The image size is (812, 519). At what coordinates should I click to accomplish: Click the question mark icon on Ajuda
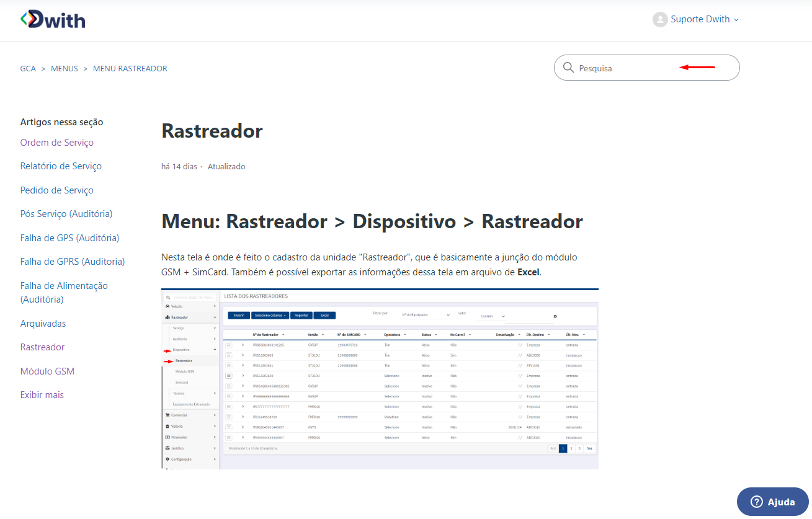pyautogui.click(x=756, y=502)
